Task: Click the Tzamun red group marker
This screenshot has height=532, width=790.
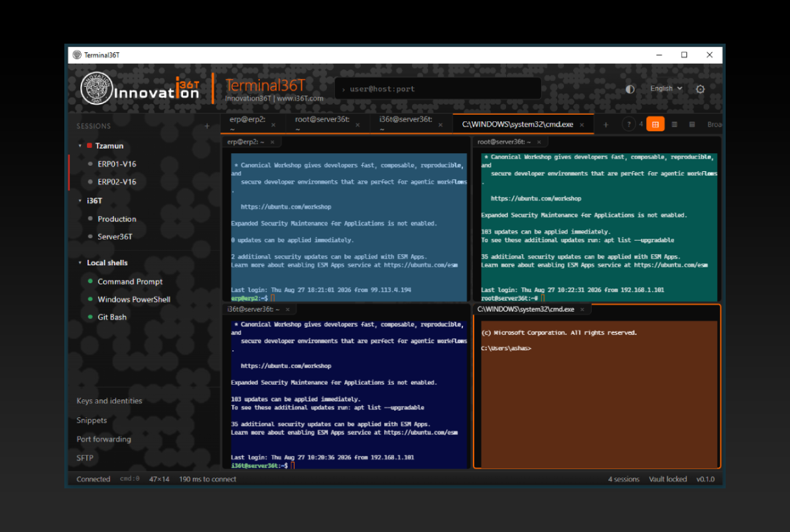Action: (89, 145)
